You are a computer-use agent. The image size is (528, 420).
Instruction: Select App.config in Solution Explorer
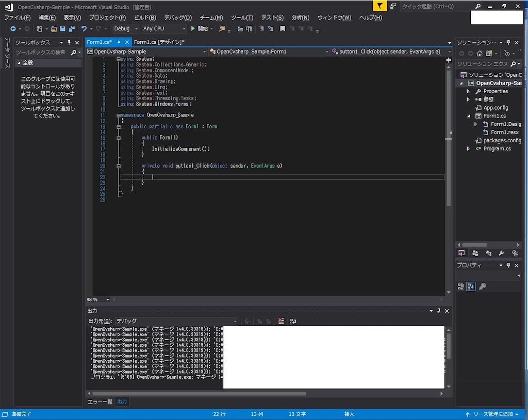(496, 108)
